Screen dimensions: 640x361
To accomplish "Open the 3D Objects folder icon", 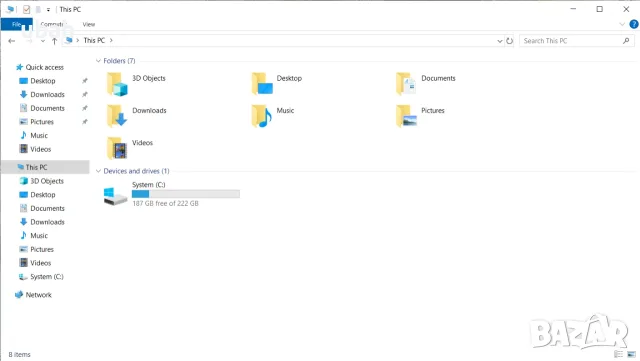I will pyautogui.click(x=117, y=84).
